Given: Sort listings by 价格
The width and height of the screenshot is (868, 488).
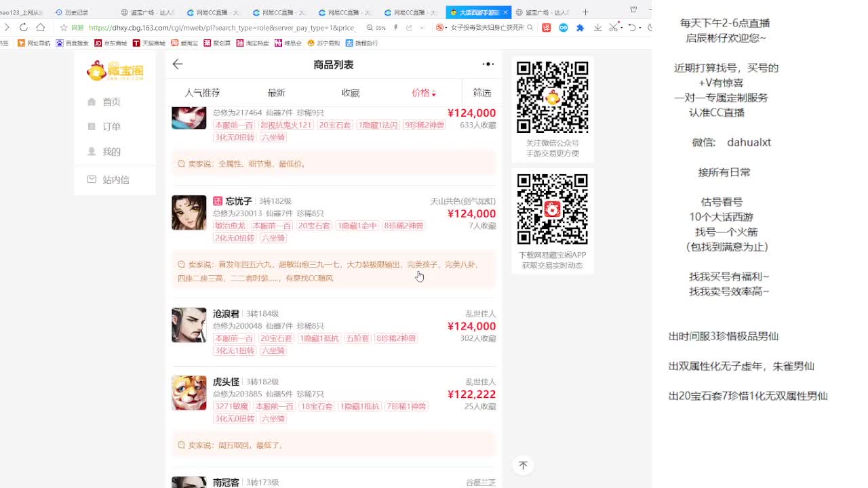Looking at the screenshot, I should pyautogui.click(x=424, y=93).
